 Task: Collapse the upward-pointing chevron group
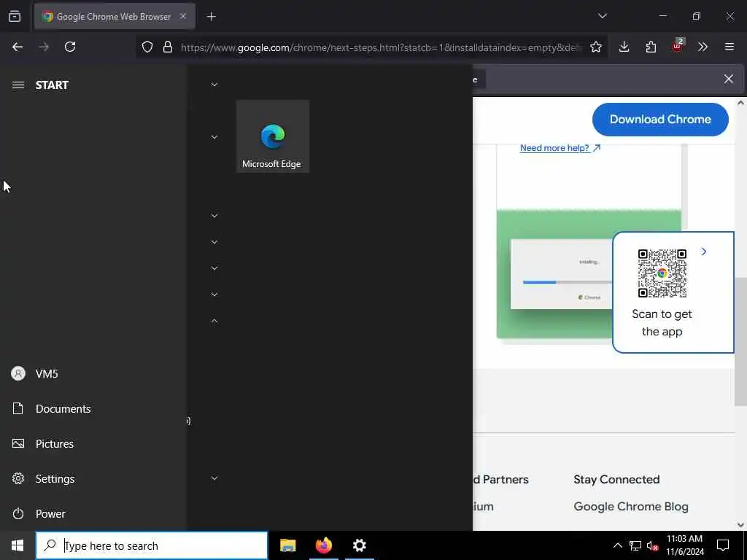(214, 321)
